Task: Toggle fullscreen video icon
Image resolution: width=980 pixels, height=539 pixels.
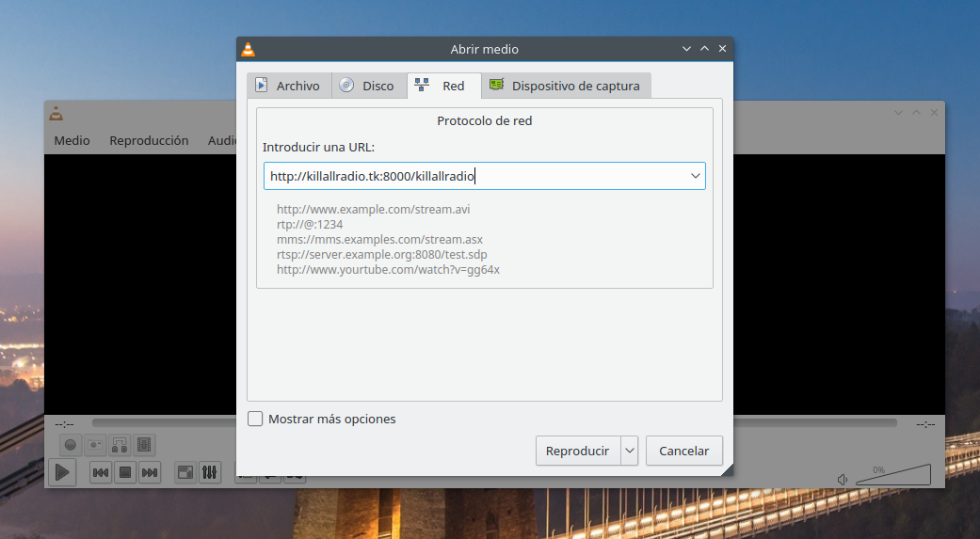Action: (185, 472)
